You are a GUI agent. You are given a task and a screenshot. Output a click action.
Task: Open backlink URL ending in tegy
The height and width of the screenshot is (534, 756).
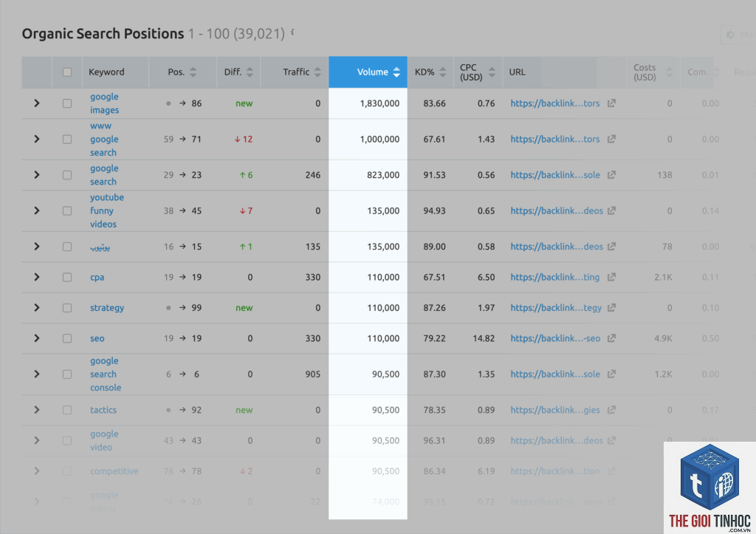tap(556, 308)
